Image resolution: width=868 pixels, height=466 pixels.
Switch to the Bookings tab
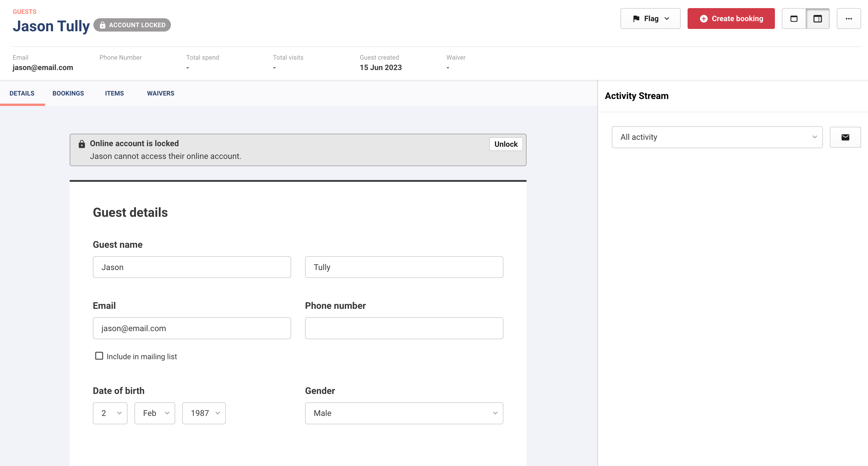[68, 93]
